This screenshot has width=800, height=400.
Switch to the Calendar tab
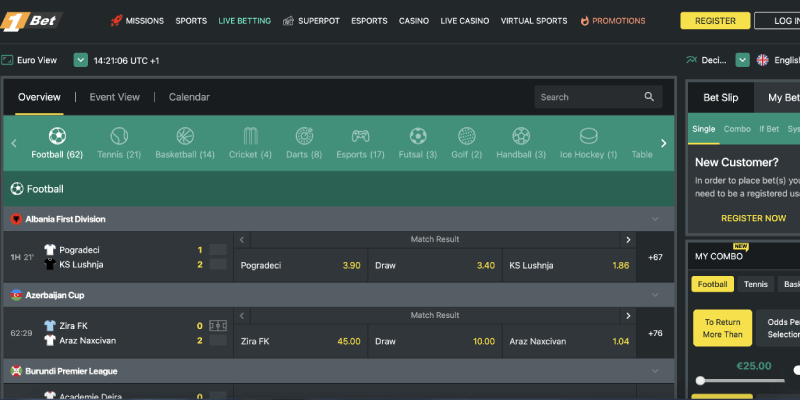click(189, 97)
